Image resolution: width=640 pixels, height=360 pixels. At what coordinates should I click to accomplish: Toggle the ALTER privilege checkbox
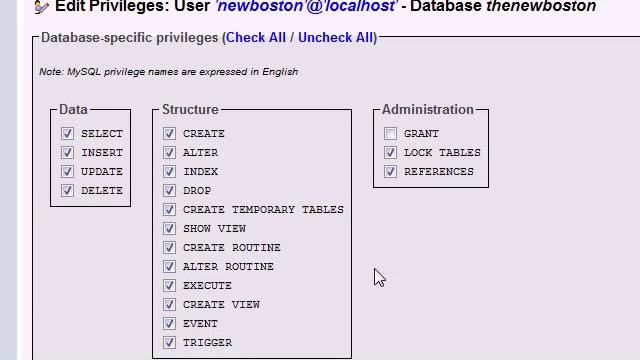[x=169, y=153]
